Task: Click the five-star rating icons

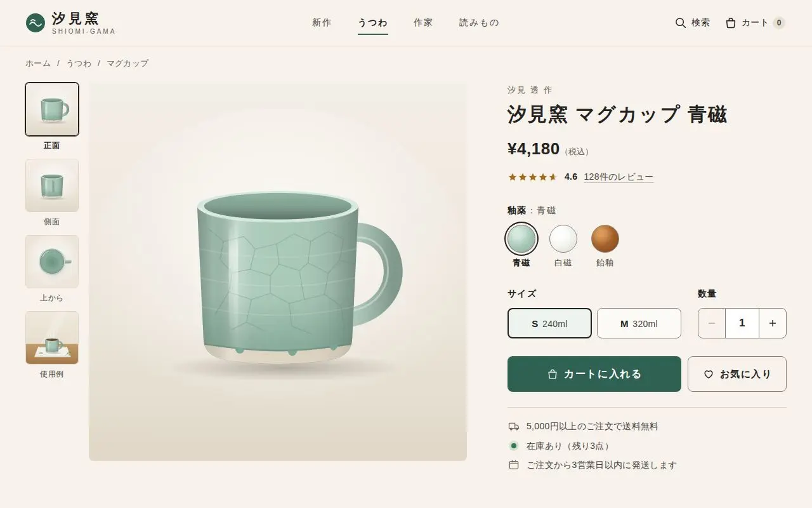Action: [x=532, y=177]
